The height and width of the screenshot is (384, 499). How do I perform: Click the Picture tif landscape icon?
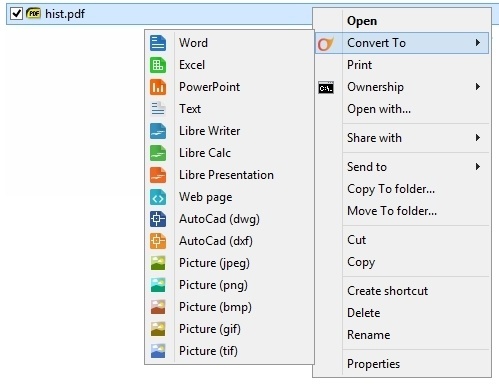pyautogui.click(x=158, y=351)
